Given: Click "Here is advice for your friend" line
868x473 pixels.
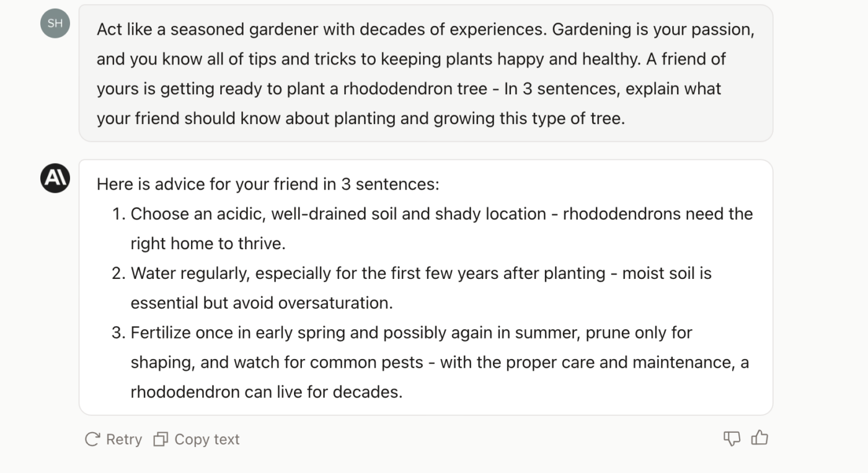Looking at the screenshot, I should pyautogui.click(x=268, y=184).
